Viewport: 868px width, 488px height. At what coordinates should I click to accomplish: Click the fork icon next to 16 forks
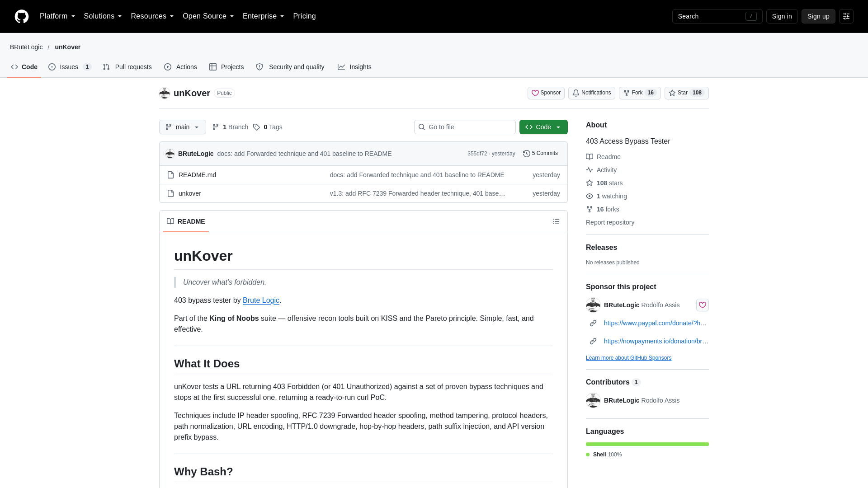click(590, 209)
